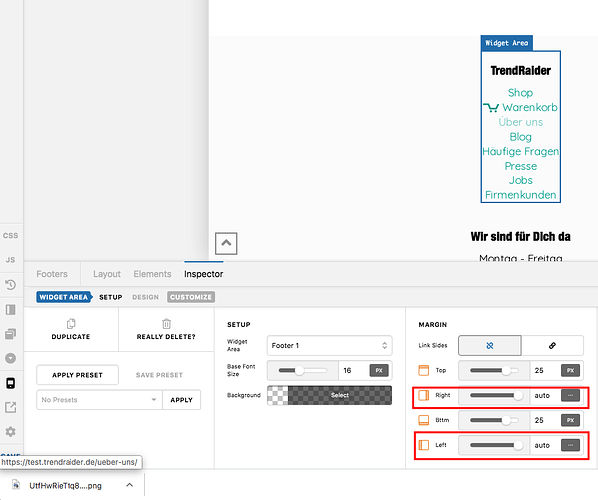Toggle the Right margin unit button
Screen dimensions: 598x500
570,395
